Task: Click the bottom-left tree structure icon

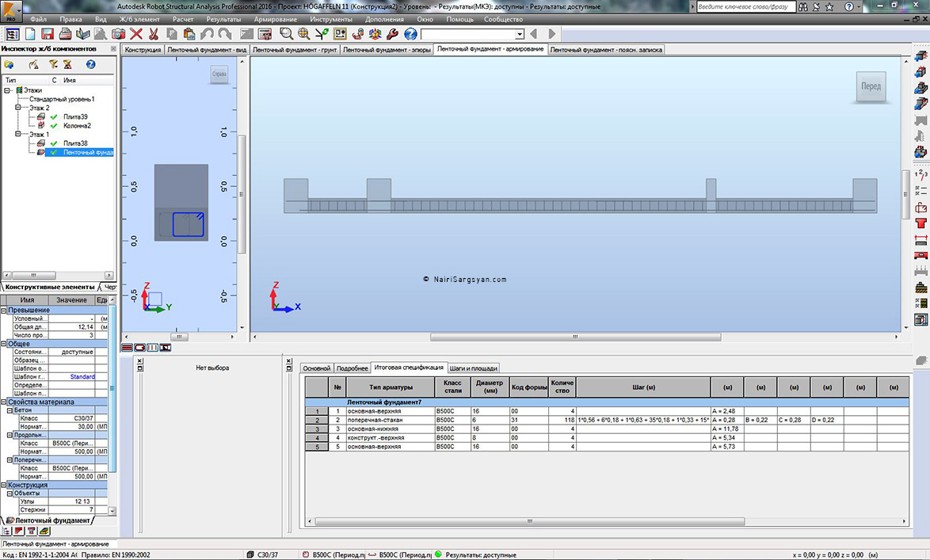Action: click(x=7, y=531)
